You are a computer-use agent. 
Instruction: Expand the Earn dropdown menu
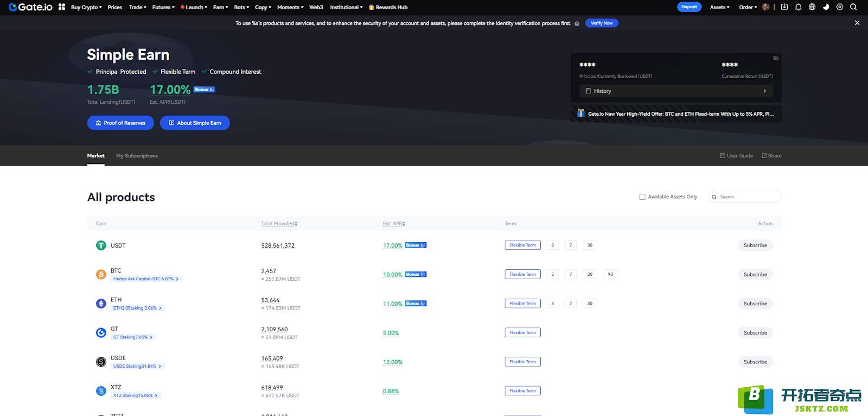pos(220,7)
